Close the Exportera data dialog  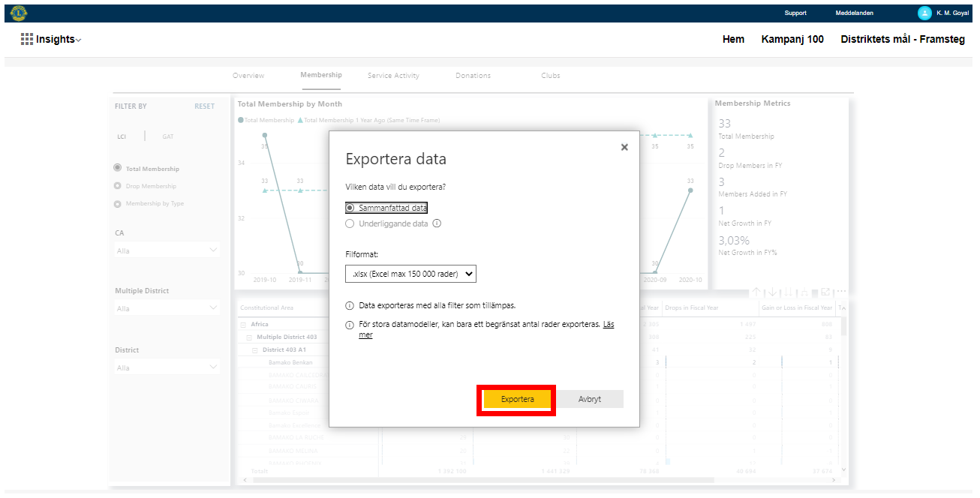click(x=624, y=148)
